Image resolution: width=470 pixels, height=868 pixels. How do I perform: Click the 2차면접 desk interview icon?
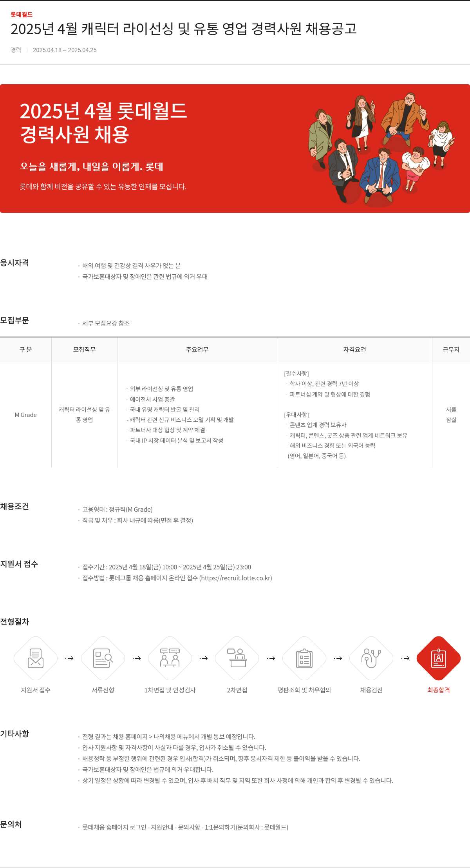pyautogui.click(x=237, y=658)
